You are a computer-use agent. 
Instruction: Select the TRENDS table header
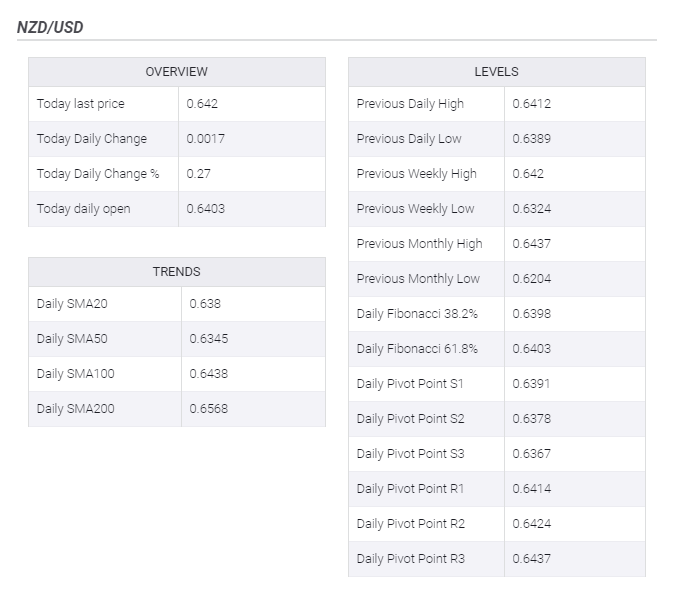pyautogui.click(x=177, y=272)
